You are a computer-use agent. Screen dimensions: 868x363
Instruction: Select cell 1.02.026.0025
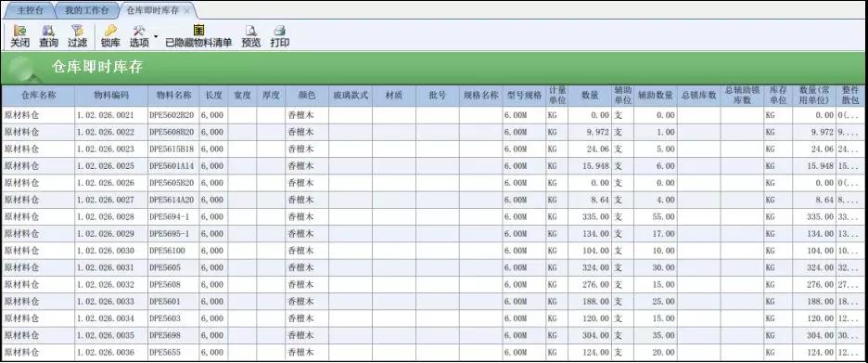(x=111, y=165)
